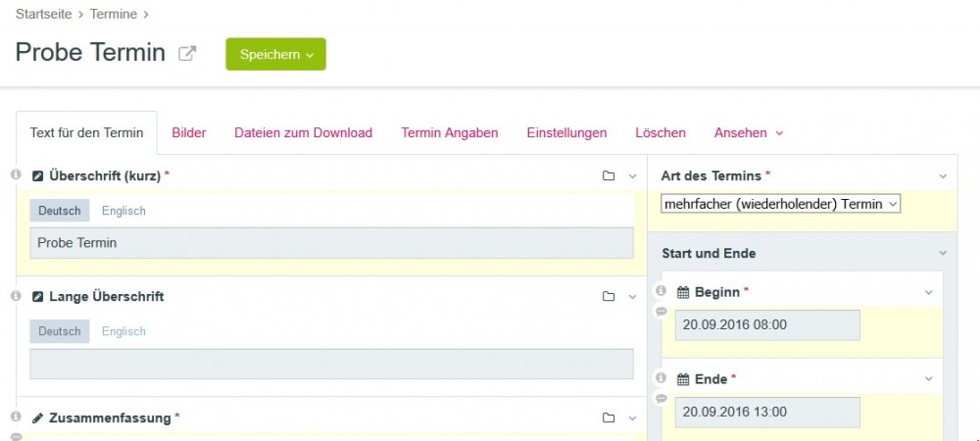Image resolution: width=980 pixels, height=441 pixels.
Task: Click Probe Termin page heading
Action: 90,53
